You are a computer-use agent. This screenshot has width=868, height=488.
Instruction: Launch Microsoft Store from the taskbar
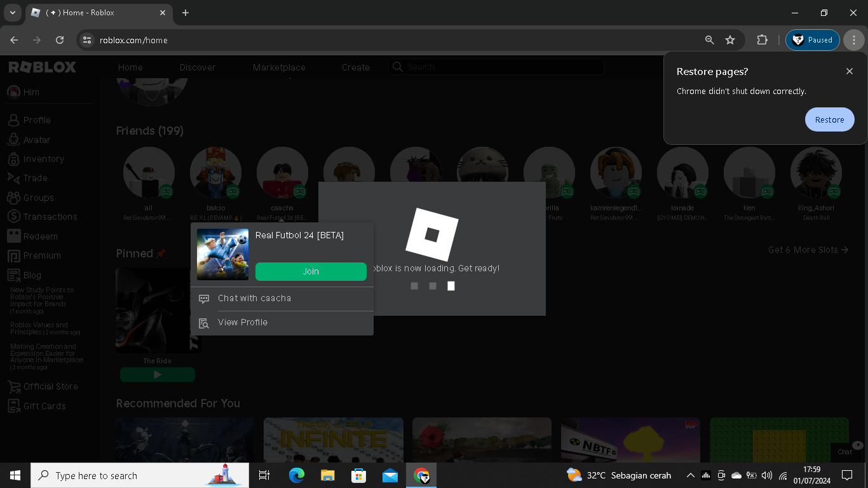[358, 475]
